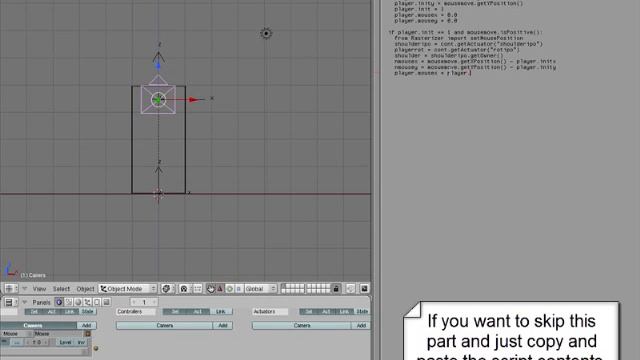Add a new controller to Camera
Image resolution: width=640 pixels, height=360 pixels.
[222, 325]
